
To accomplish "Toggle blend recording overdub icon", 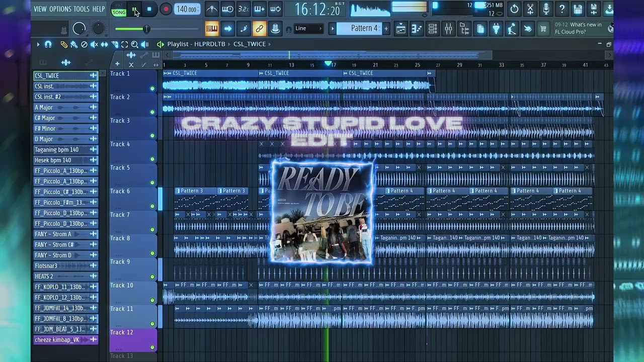I will (259, 9).
